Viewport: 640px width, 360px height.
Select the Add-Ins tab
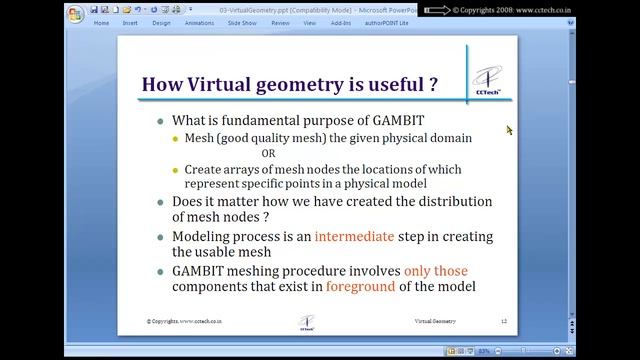pyautogui.click(x=341, y=23)
